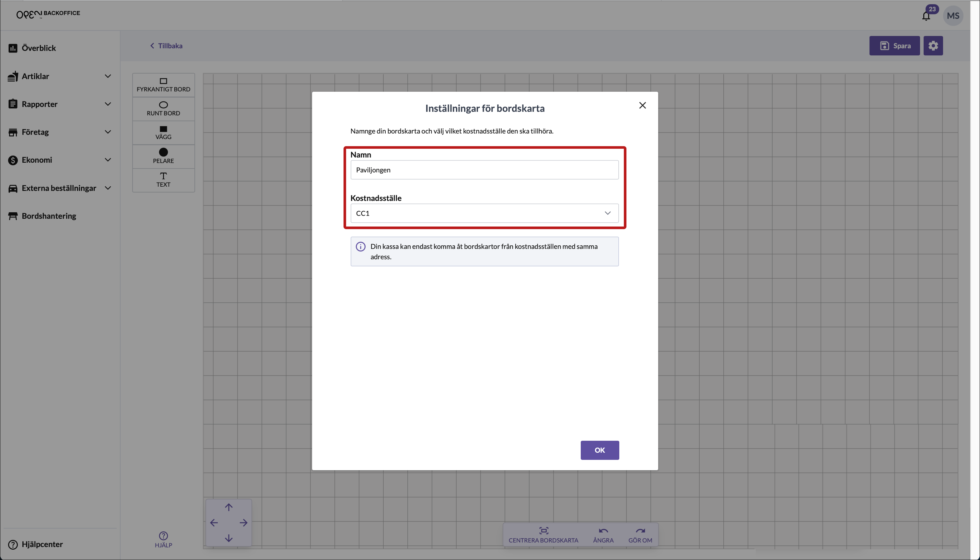The width and height of the screenshot is (980, 560).
Task: Add a Text element
Action: pyautogui.click(x=163, y=180)
